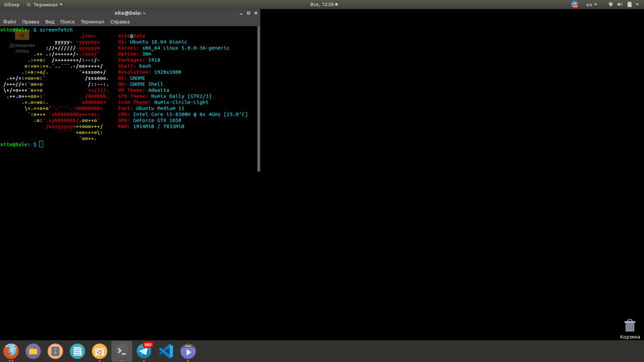Image resolution: width=644 pixels, height=362 pixels.
Task: Open Telegram with the 880 badge
Action: (144, 351)
